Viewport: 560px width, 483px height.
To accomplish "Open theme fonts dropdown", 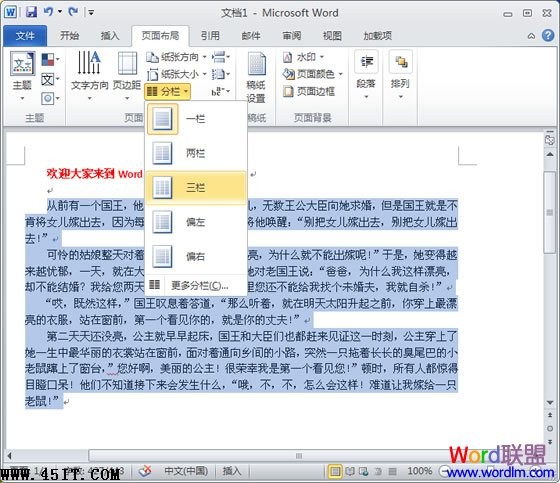I will pos(50,79).
